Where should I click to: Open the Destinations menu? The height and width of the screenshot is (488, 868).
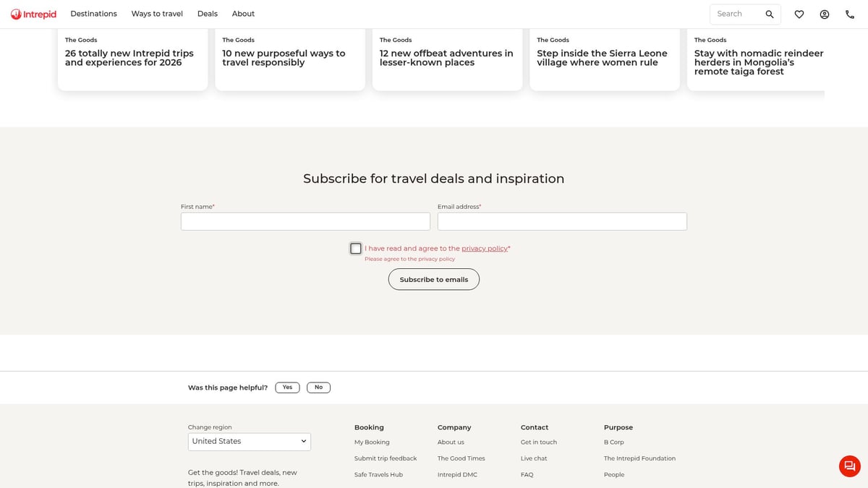pos(93,14)
